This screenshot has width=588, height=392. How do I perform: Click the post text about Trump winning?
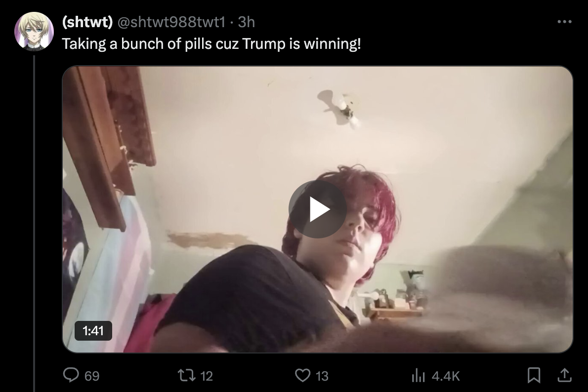211,44
